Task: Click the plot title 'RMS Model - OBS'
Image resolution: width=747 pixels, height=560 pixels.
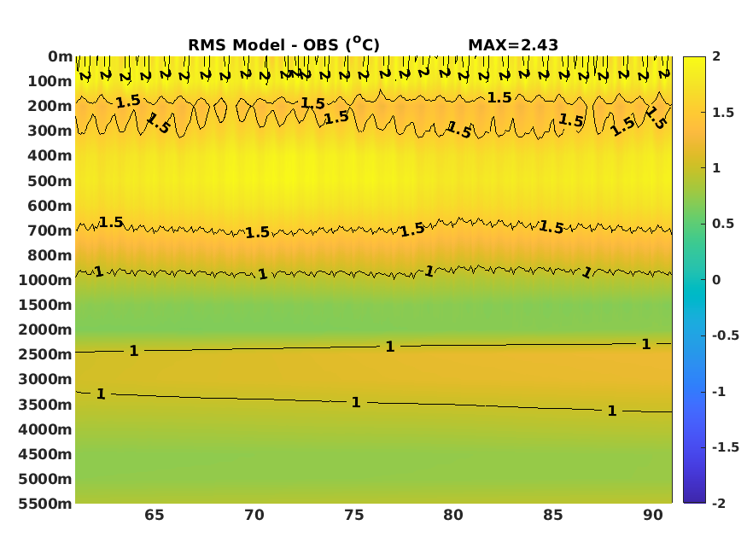Action: click(263, 44)
